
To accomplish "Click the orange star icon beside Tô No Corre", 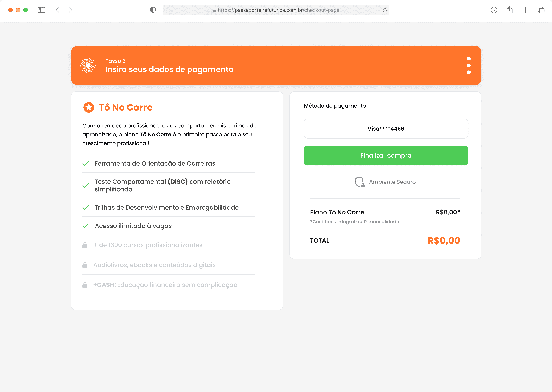I will [x=89, y=107].
